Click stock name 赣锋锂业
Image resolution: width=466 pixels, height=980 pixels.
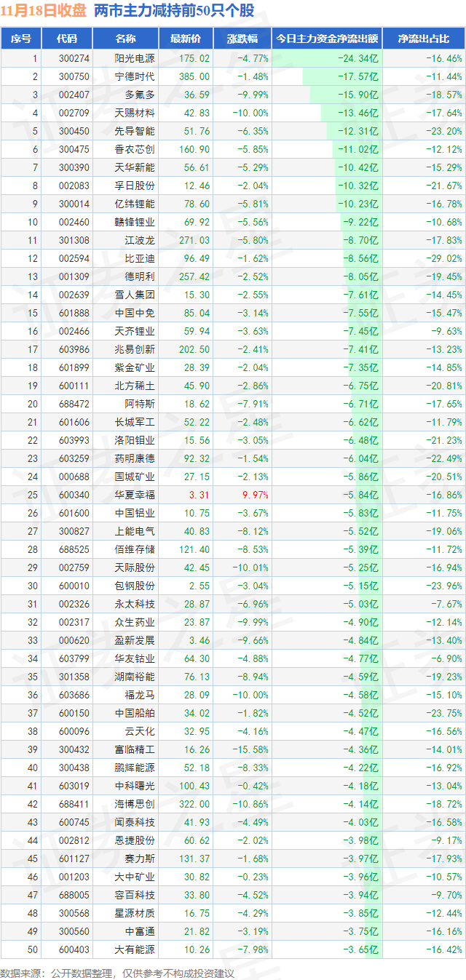pyautogui.click(x=135, y=222)
